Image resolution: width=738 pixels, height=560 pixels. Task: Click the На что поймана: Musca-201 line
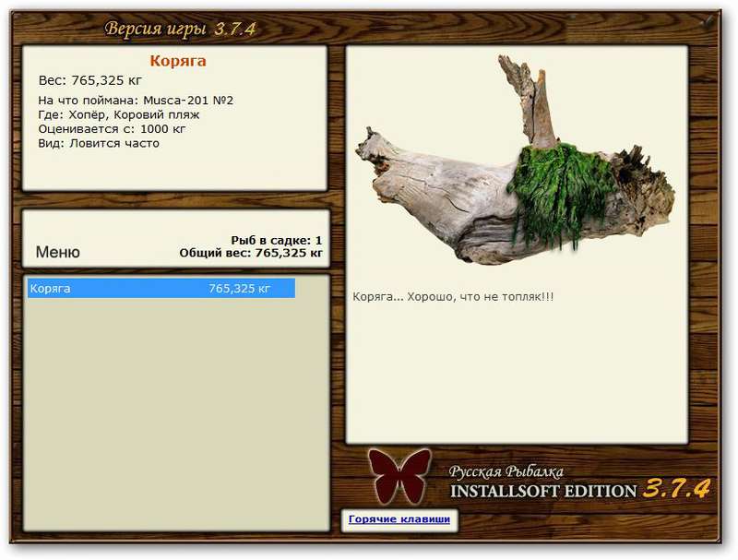[136, 101]
